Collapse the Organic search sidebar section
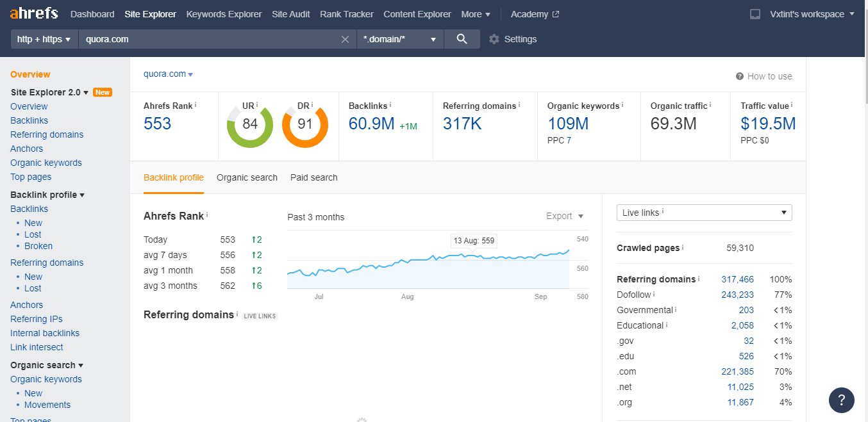868x422 pixels. (47, 365)
